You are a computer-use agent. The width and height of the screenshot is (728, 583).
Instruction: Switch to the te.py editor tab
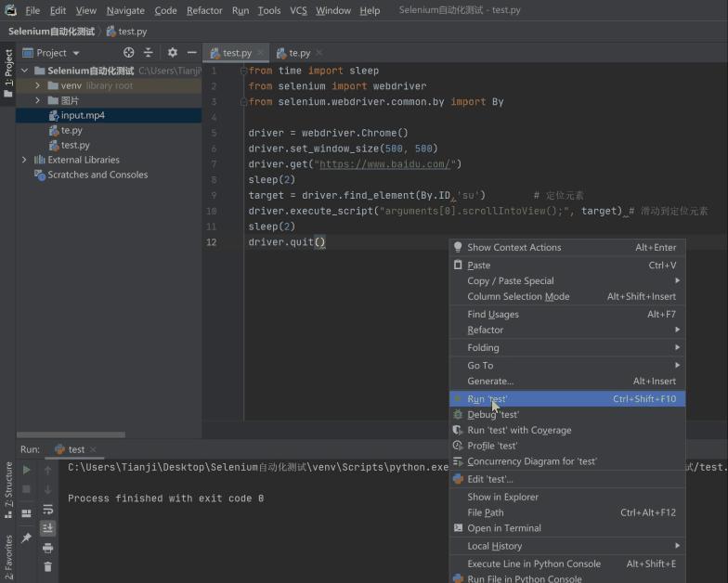299,53
